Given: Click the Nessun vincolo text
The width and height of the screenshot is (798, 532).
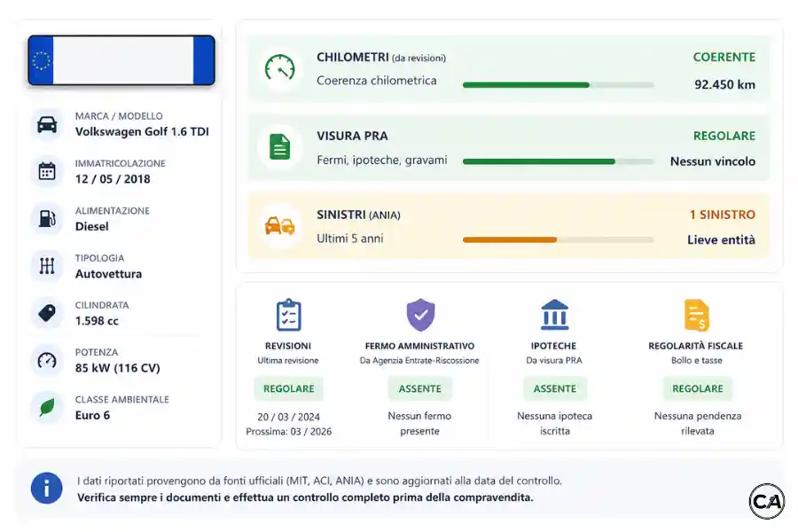Looking at the screenshot, I should 713,161.
